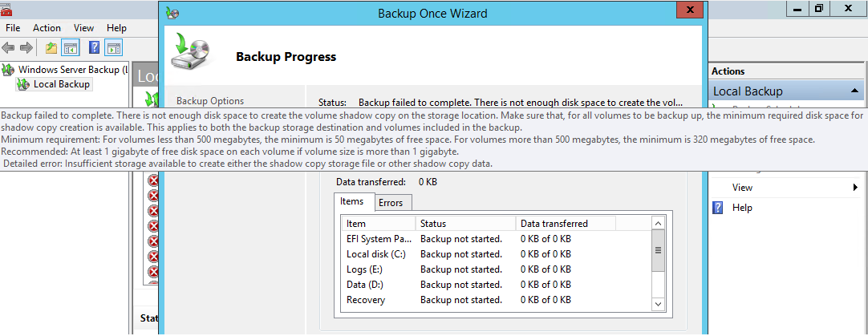Click the items list scroll up arrow
Screen dimensions: 868x336
658,224
